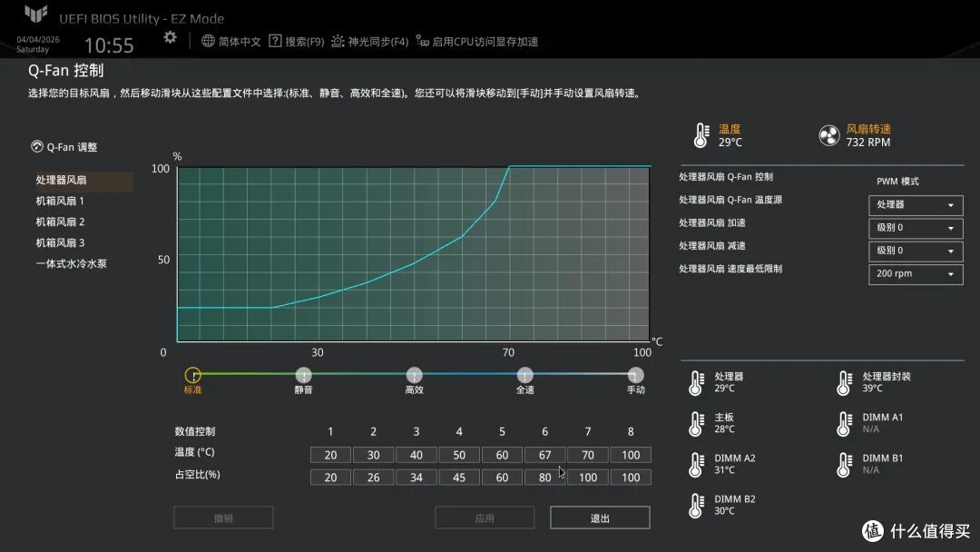Open the Q-Fan 温度源 处理器 dropdown
The image size is (980, 552).
pyautogui.click(x=916, y=205)
